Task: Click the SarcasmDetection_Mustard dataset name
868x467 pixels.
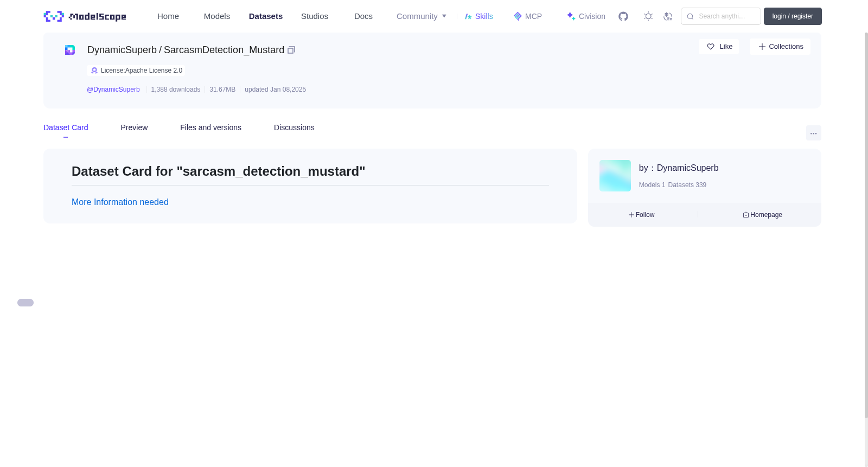Action: (x=224, y=50)
